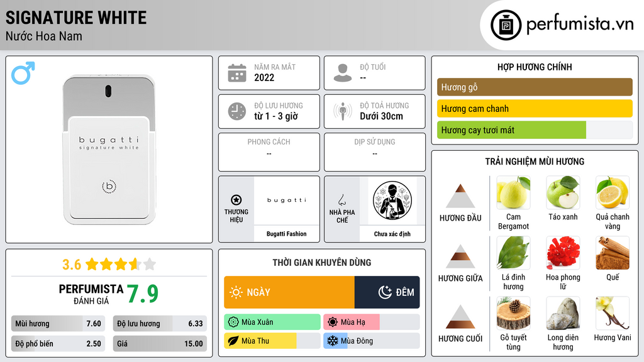Viewport: 644px width, 362px height.
Task: Select the Lá đinh hương leaf image
Action: (513, 253)
